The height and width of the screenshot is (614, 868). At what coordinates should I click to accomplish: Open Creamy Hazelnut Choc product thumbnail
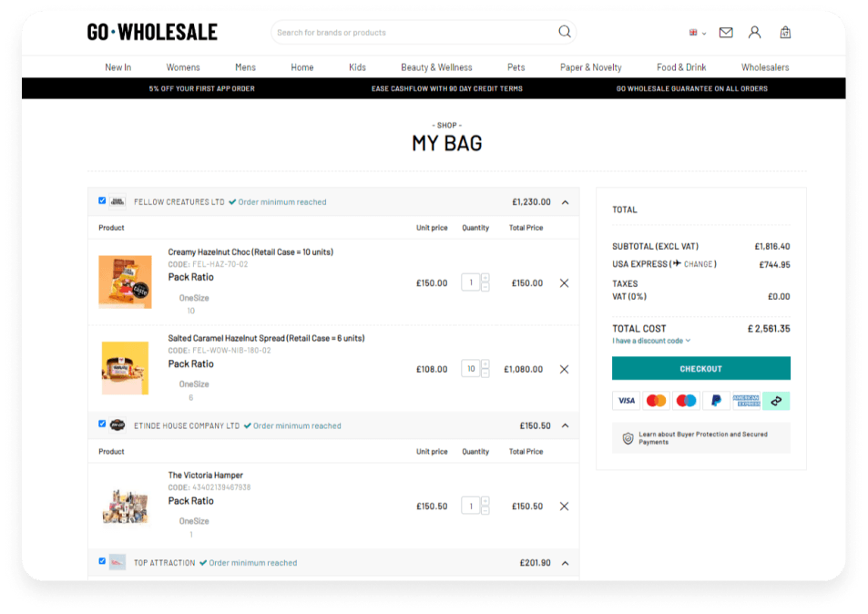[x=125, y=281]
